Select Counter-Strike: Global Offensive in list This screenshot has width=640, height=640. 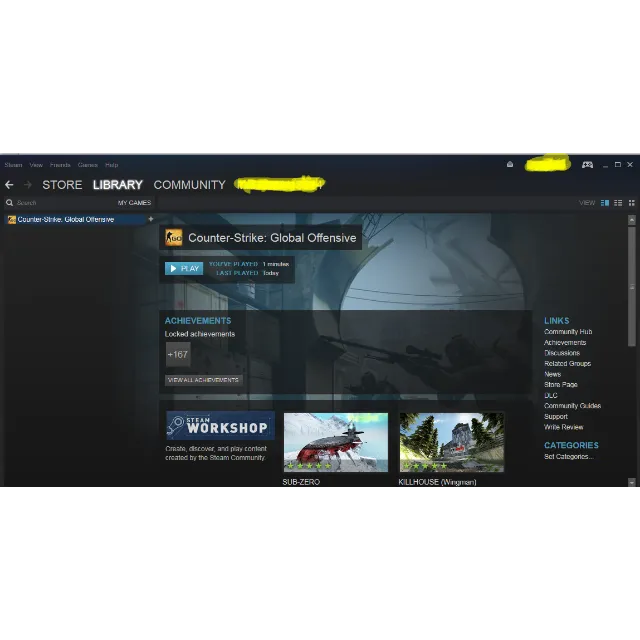point(76,220)
